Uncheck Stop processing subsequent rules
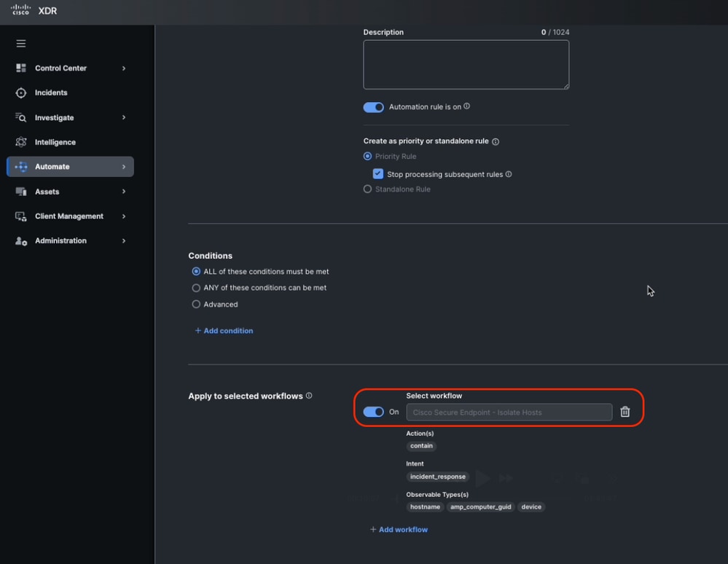The image size is (728, 564). tap(378, 174)
